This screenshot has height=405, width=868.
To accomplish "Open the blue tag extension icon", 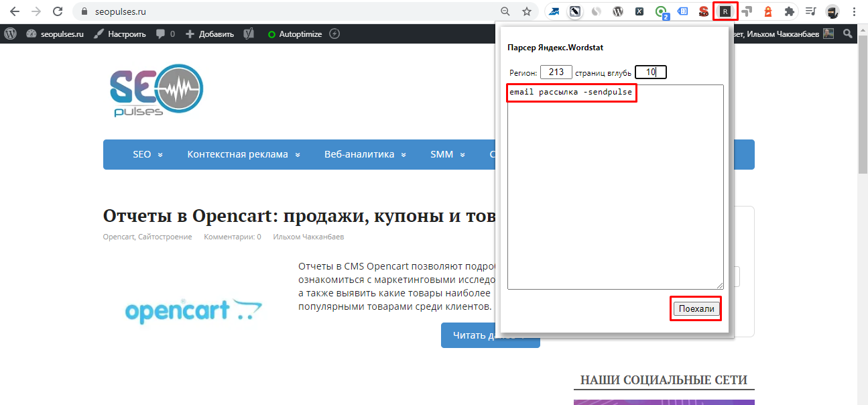I will click(682, 11).
